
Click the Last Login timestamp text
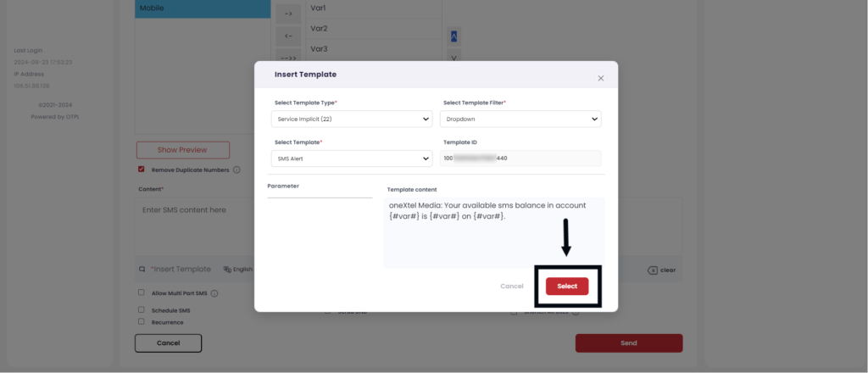coord(43,62)
